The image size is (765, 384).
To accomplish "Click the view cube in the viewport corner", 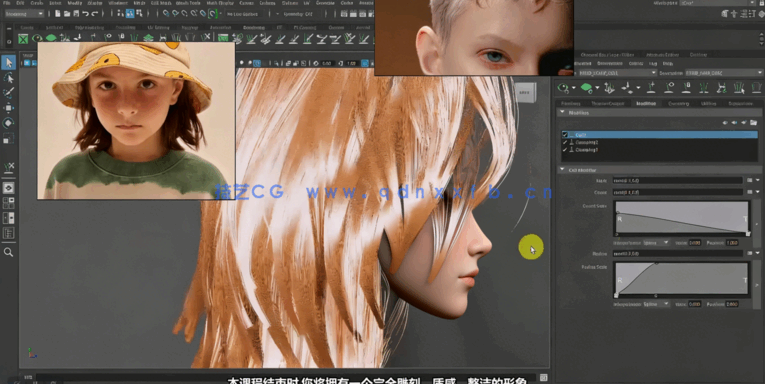I will pyautogui.click(x=525, y=92).
